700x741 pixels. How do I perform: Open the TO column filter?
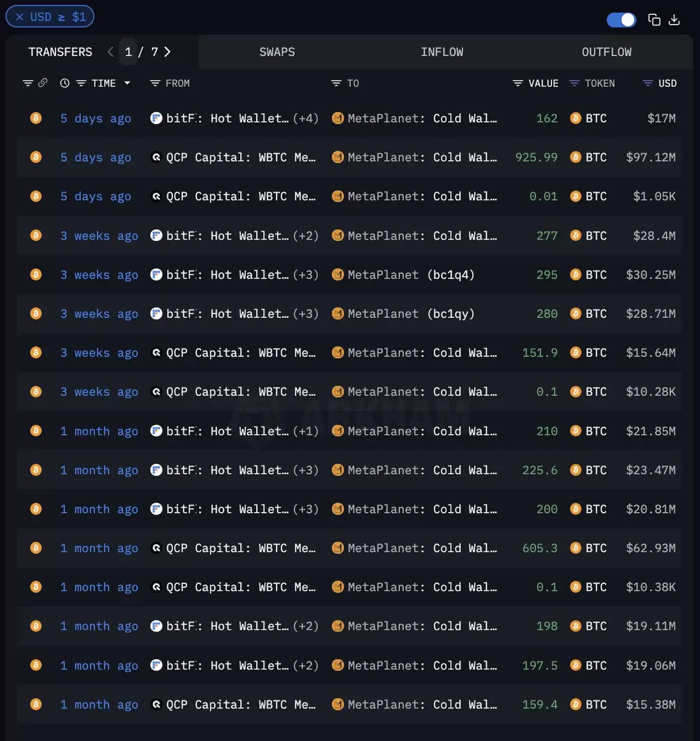(x=336, y=83)
